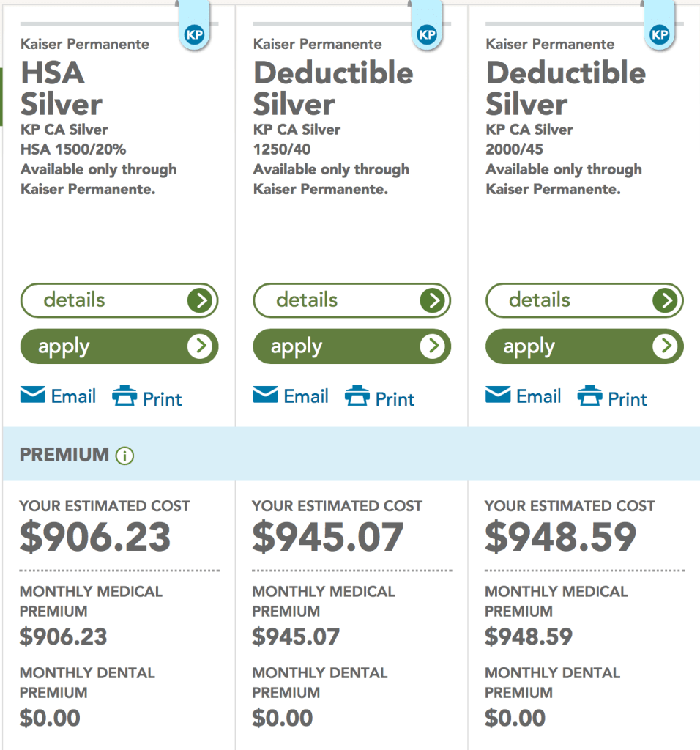This screenshot has width=700, height=750.
Task: View details of the Deductible Silver 1250/40 plan
Action: pyautogui.click(x=352, y=300)
